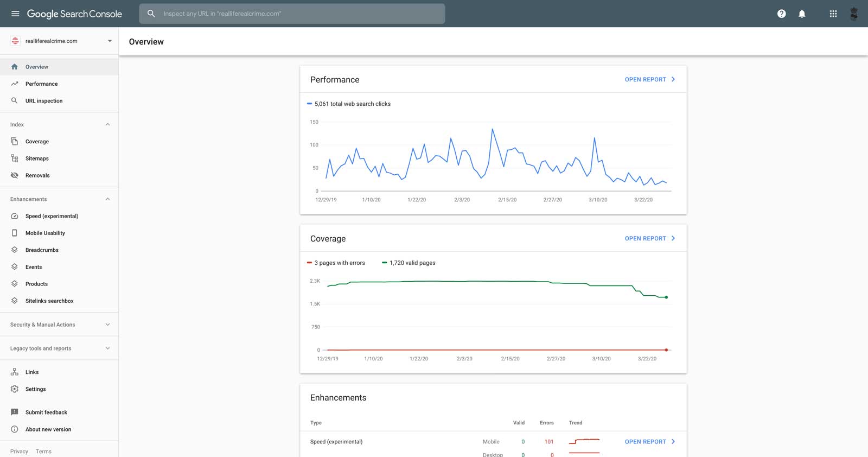The image size is (868, 457).
Task: Open Coverage card's OPEN REPORT link
Action: click(x=646, y=238)
